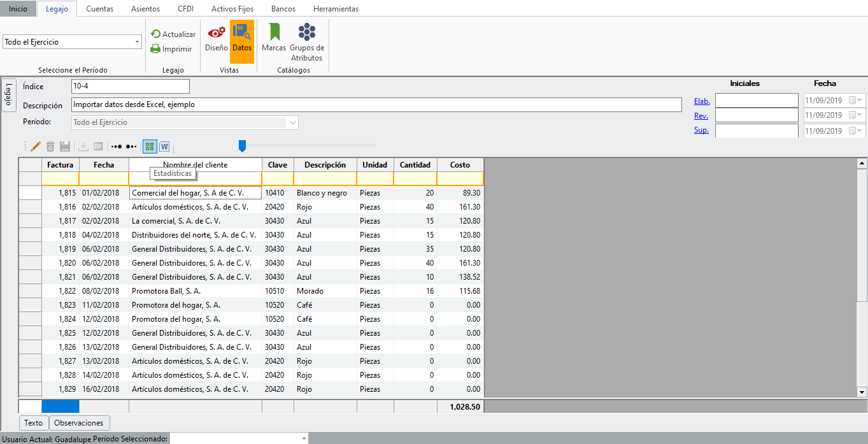Switch to the Activos Fijos tab
The image size is (868, 444).
232,9
